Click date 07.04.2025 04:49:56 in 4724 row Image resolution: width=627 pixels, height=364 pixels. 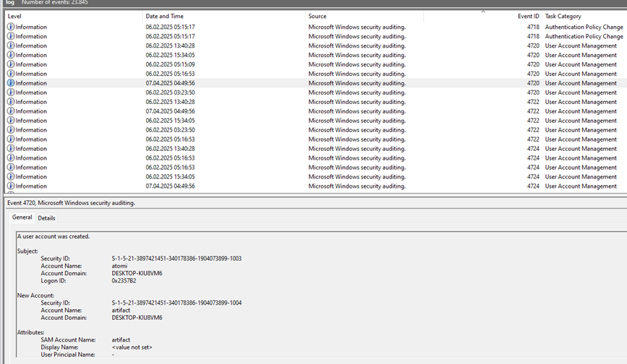pyautogui.click(x=171, y=186)
